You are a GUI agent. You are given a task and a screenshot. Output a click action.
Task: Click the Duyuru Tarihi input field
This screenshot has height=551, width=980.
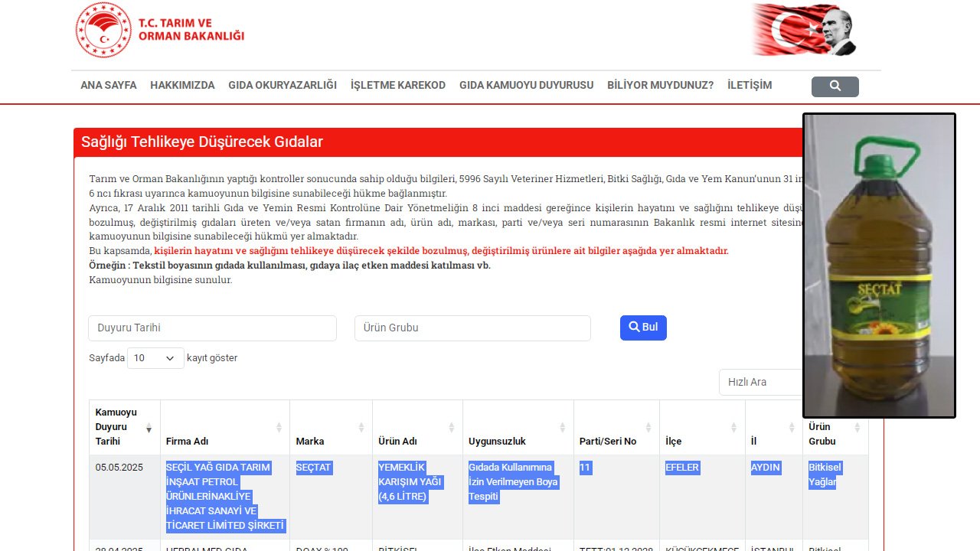(x=212, y=328)
